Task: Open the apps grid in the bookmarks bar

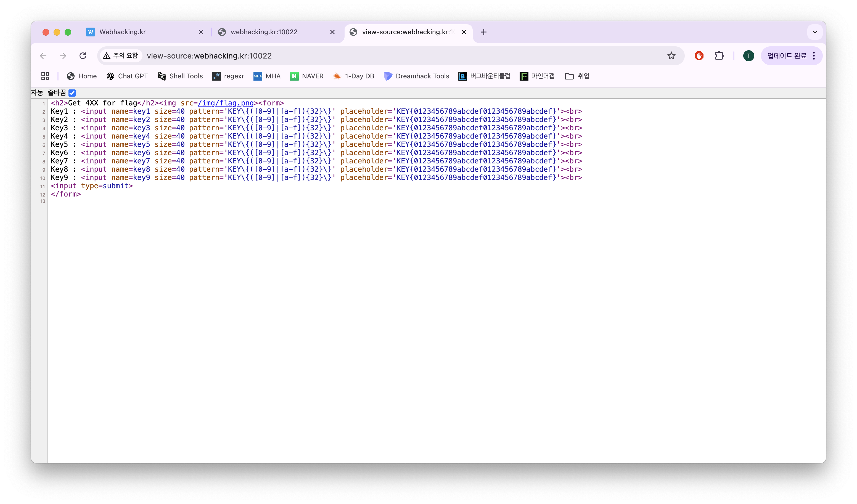Action: click(45, 76)
